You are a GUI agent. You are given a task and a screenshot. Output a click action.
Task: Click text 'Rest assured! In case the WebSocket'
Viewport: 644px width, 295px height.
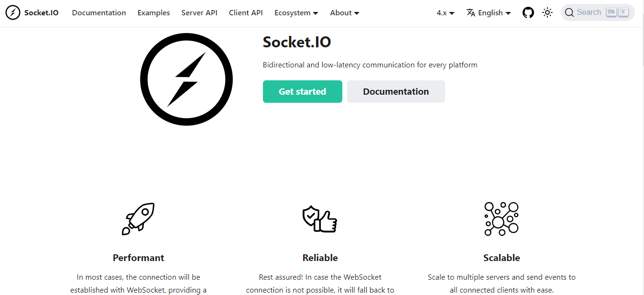coord(320,277)
